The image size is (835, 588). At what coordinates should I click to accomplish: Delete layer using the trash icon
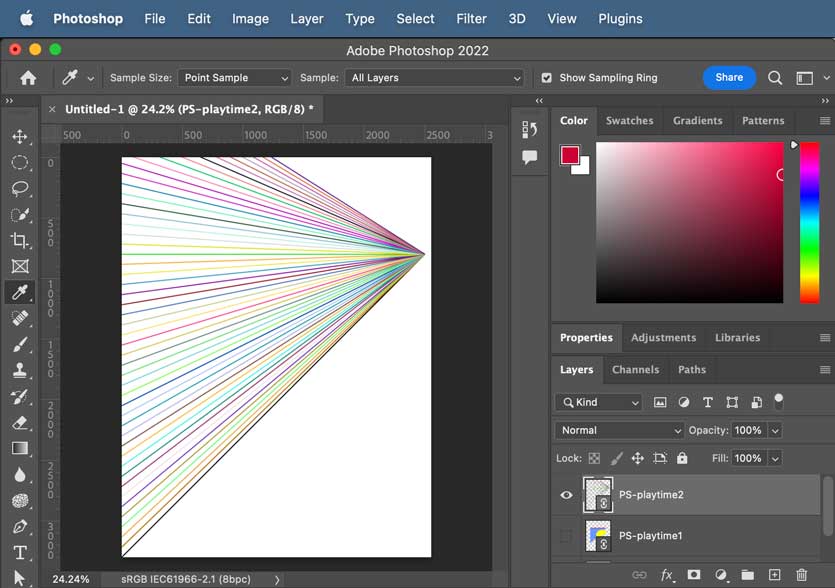coord(801,575)
